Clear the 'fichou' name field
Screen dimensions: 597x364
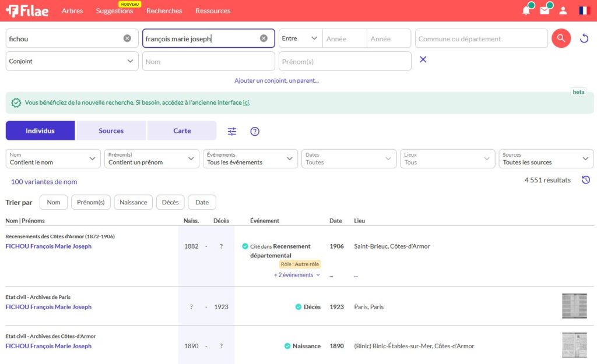(x=127, y=38)
